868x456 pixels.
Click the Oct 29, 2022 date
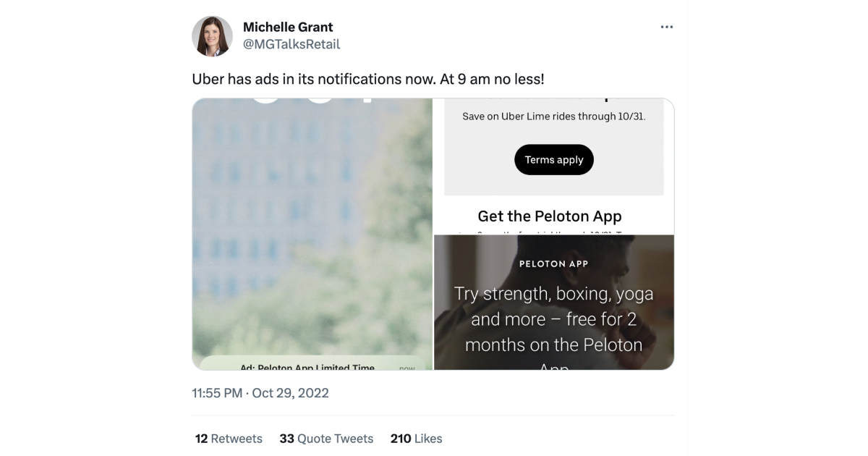point(290,393)
